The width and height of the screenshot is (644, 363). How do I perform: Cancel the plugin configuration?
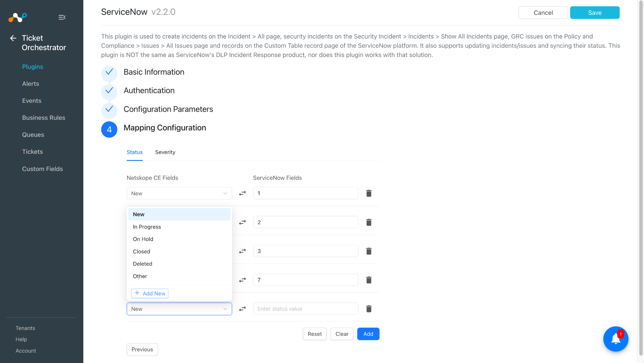[x=543, y=13]
